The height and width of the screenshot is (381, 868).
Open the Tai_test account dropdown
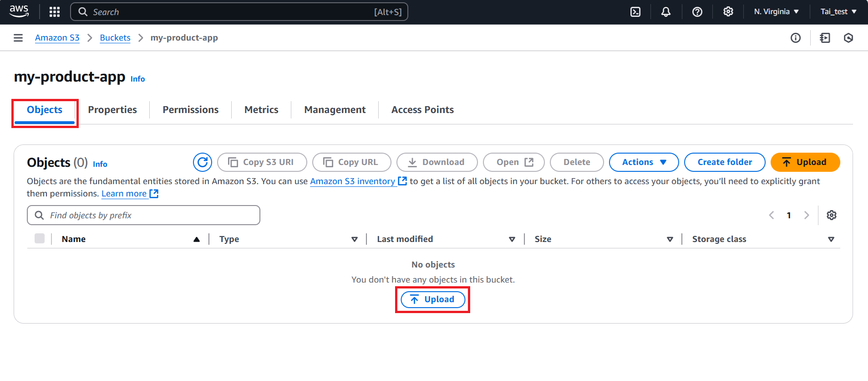click(x=838, y=12)
